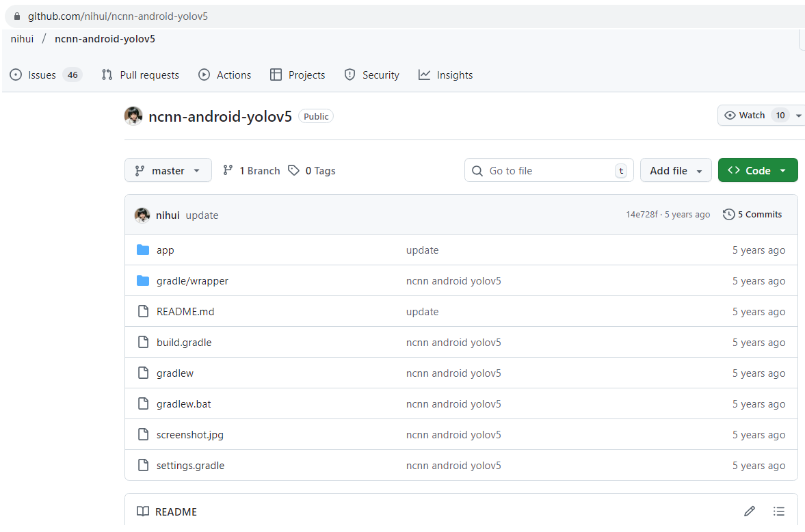The height and width of the screenshot is (532, 805).
Task: Open the gradlew.bat file
Action: [x=184, y=404]
